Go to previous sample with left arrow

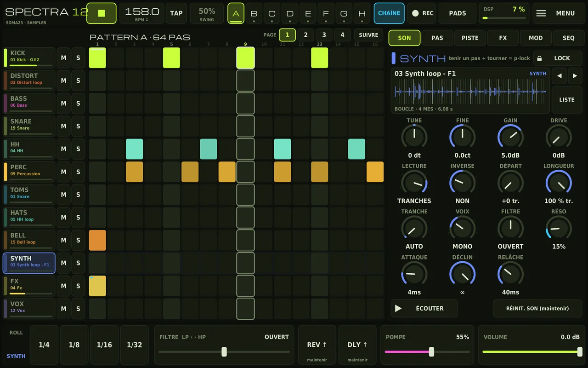click(559, 76)
